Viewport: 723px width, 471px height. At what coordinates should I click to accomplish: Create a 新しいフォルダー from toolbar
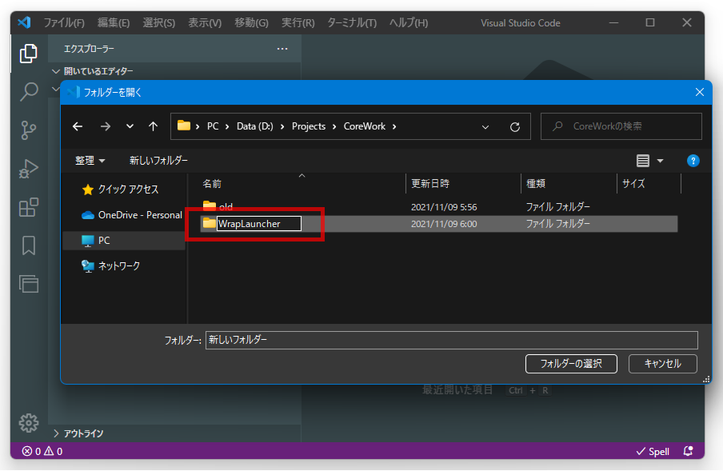coord(158,161)
